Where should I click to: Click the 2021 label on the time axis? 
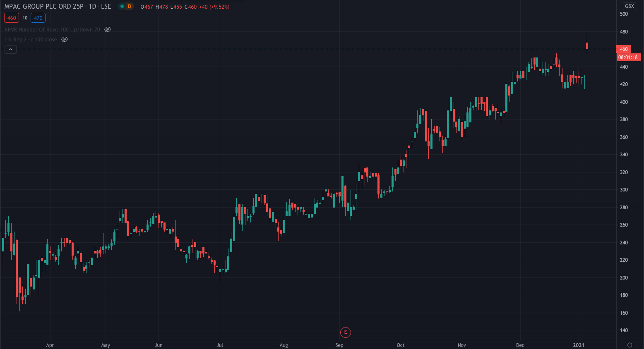[x=578, y=345]
